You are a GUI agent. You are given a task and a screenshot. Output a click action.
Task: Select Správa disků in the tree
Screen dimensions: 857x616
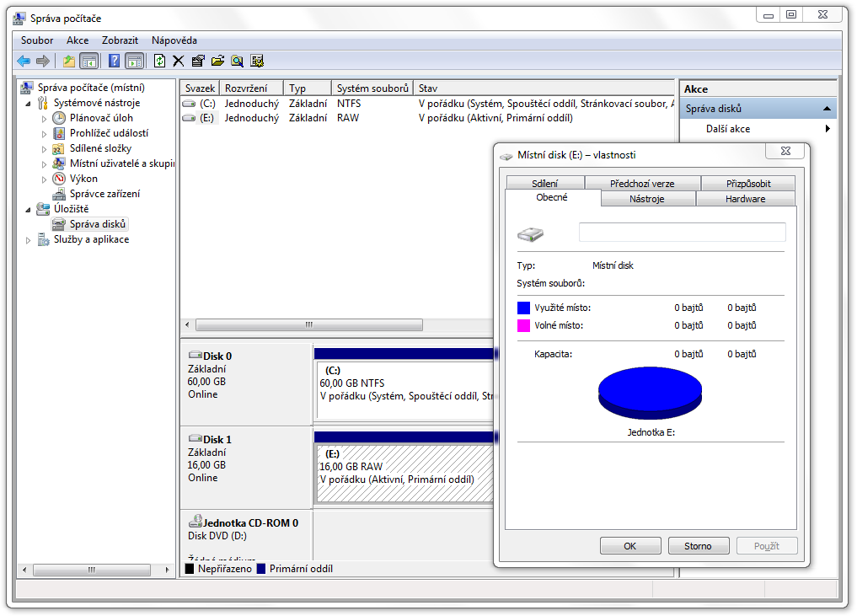[x=97, y=224]
